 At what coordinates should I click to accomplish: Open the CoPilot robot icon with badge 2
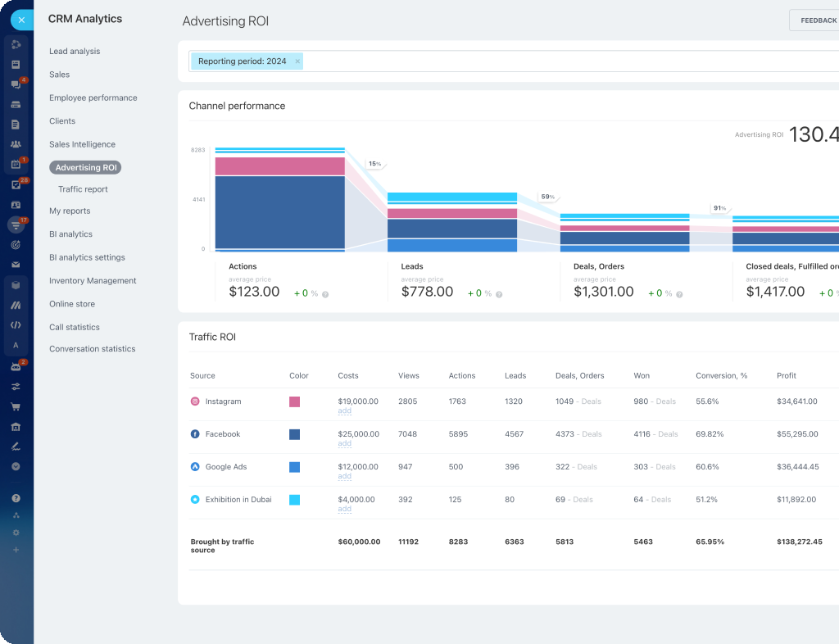[x=16, y=368]
